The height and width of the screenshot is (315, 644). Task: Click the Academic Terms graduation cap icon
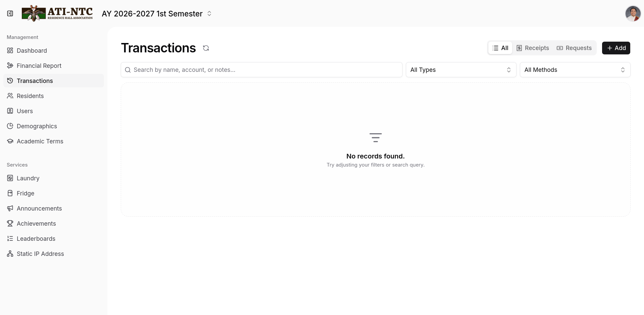10,141
